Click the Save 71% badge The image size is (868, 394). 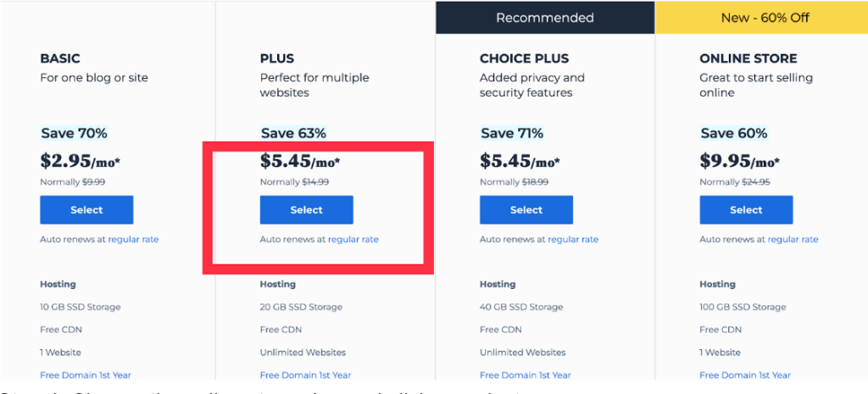[x=512, y=133]
